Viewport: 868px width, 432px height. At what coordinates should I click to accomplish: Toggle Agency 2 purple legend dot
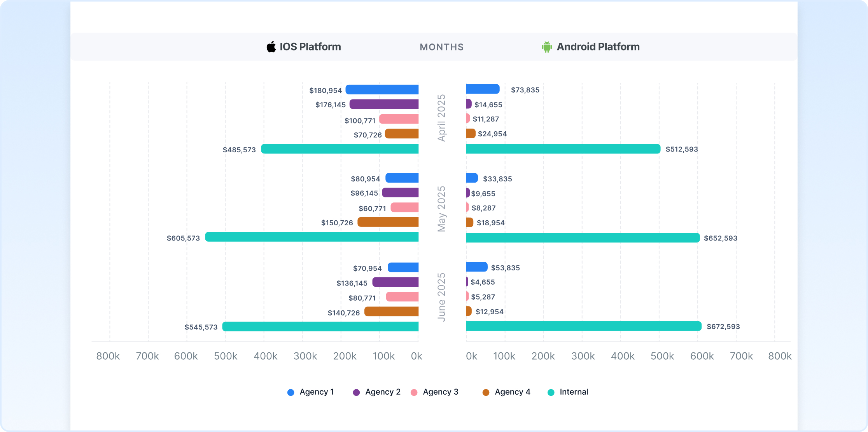click(356, 392)
